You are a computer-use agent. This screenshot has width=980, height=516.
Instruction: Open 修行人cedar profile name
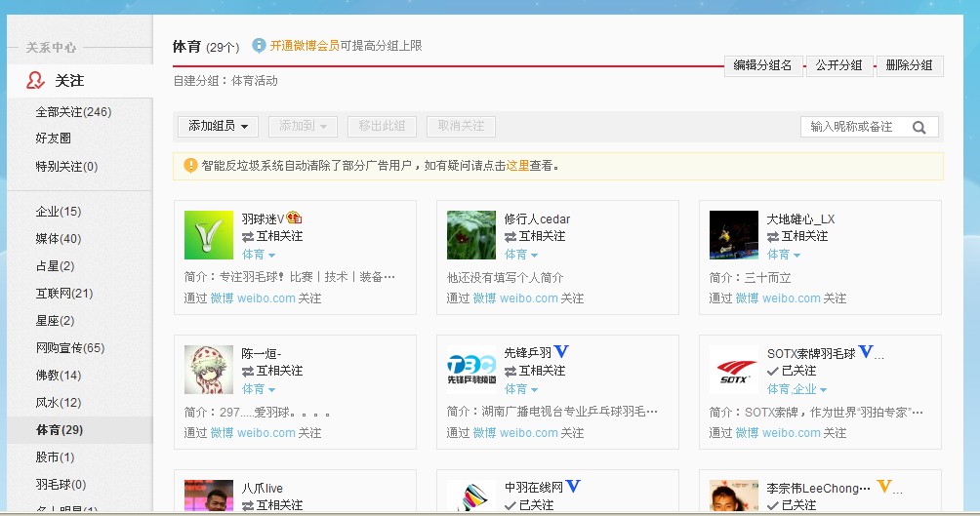tap(537, 219)
